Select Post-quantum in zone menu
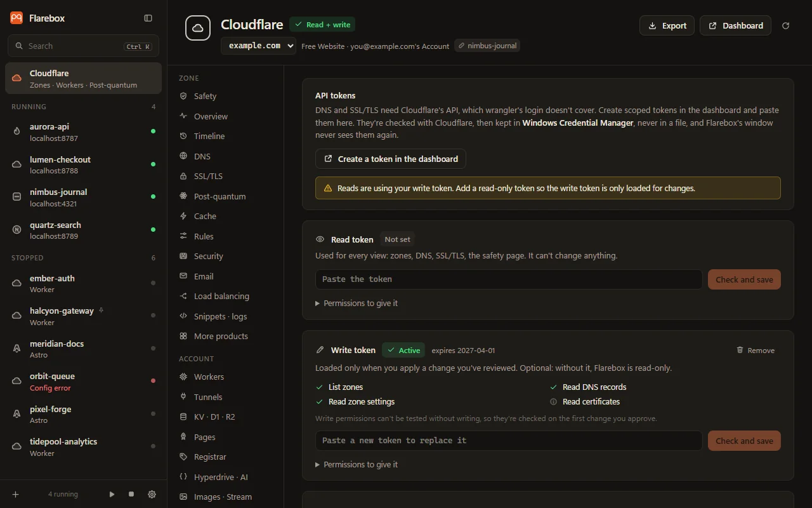Image resolution: width=812 pixels, height=508 pixels. (x=227, y=196)
